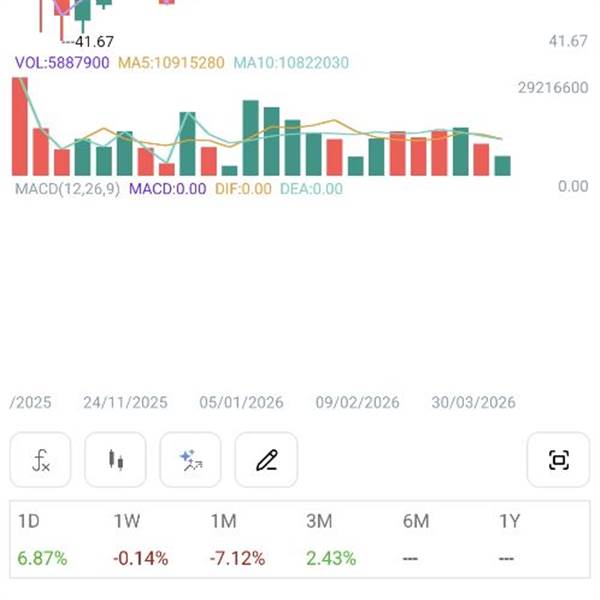Tap the AI sparkle analysis icon
This screenshot has width=600, height=600.
tap(191, 461)
